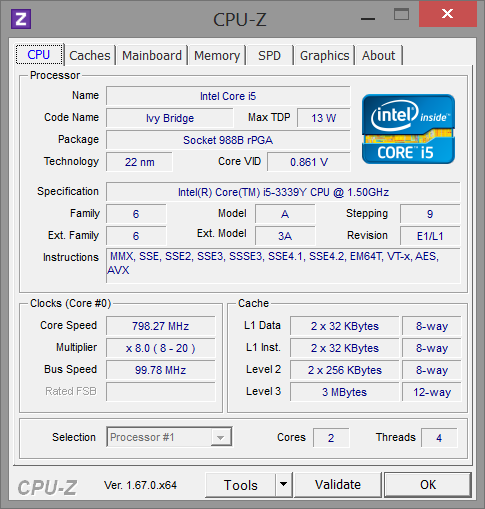Click the Bus Speed value '99.78 MHz'
The image size is (485, 509).
(x=161, y=370)
